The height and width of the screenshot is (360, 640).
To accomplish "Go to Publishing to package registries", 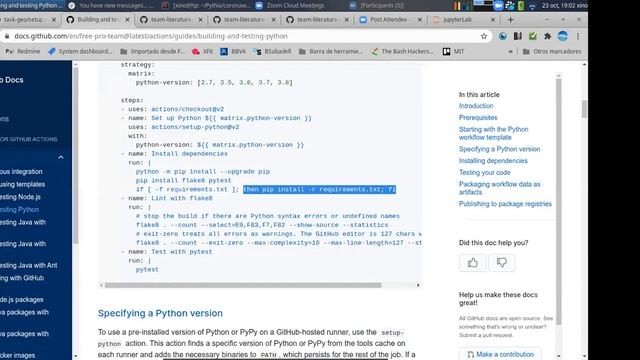I will pos(505,204).
